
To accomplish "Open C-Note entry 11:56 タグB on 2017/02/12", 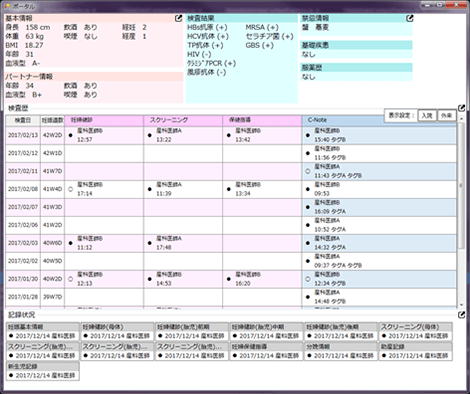I will [379, 153].
